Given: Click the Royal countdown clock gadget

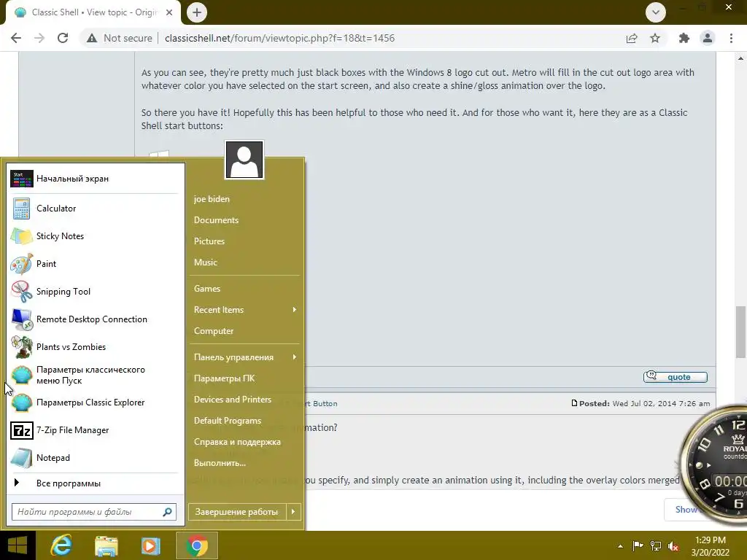Looking at the screenshot, I should pyautogui.click(x=715, y=464).
